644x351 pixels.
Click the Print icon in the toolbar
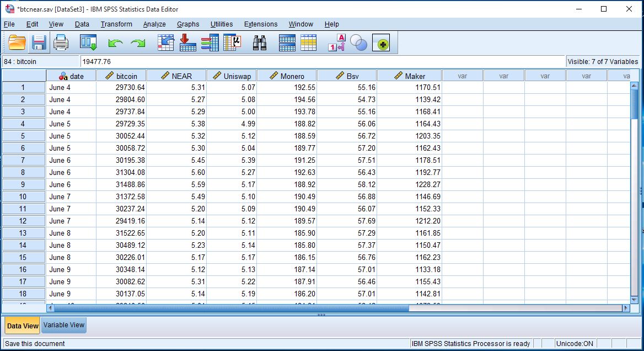click(61, 42)
